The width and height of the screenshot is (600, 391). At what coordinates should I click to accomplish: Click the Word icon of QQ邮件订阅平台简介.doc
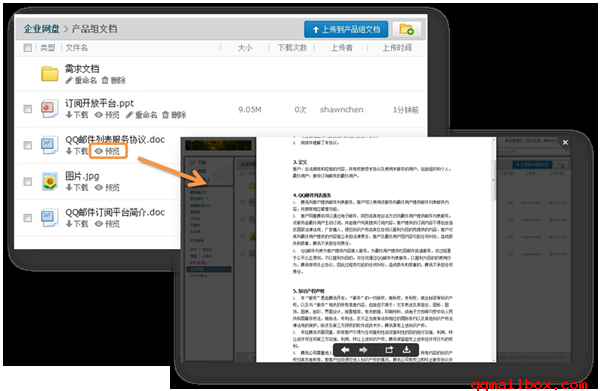pyautogui.click(x=50, y=217)
